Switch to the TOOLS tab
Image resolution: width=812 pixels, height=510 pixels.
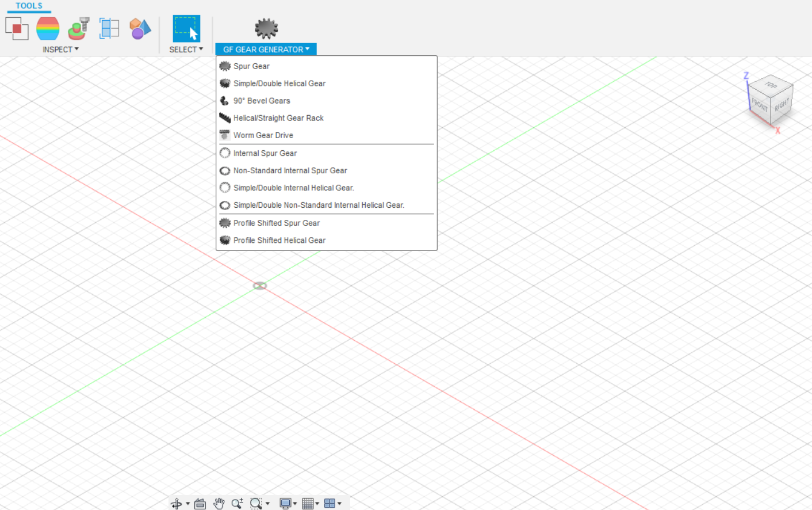pos(29,6)
